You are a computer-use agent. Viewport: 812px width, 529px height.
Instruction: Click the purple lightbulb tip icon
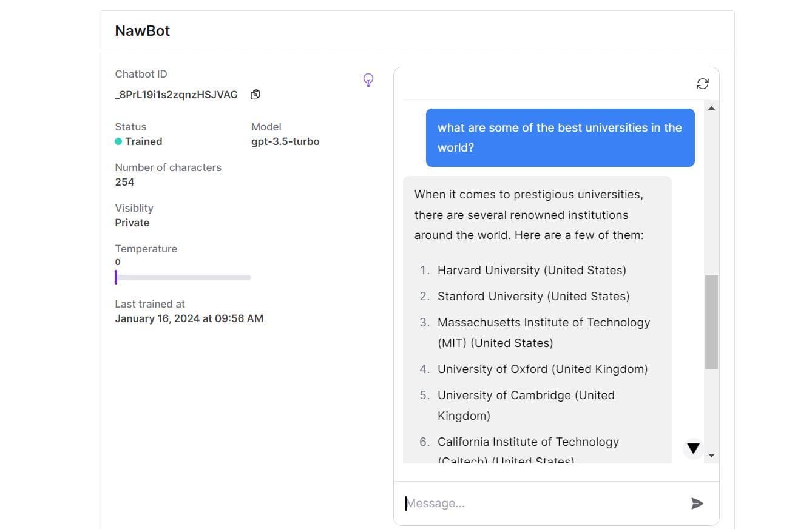pos(368,79)
